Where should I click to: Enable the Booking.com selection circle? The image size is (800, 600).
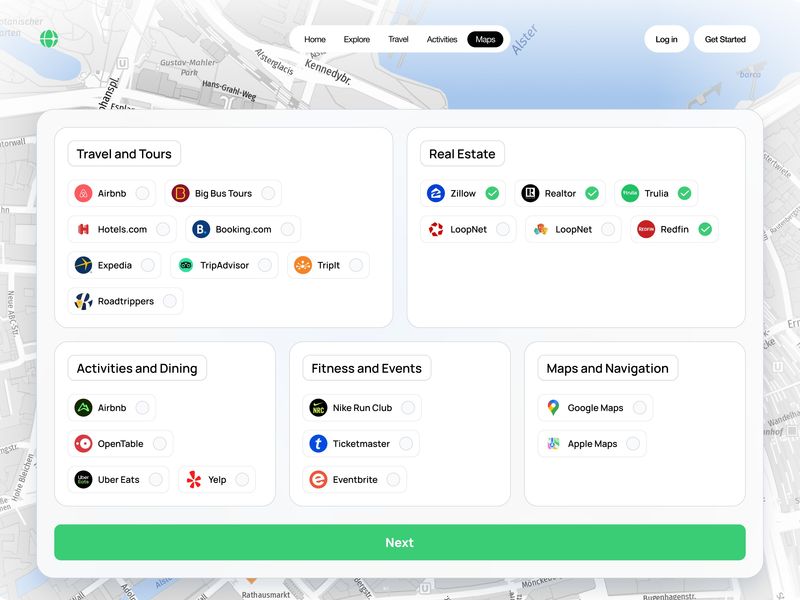click(x=287, y=229)
